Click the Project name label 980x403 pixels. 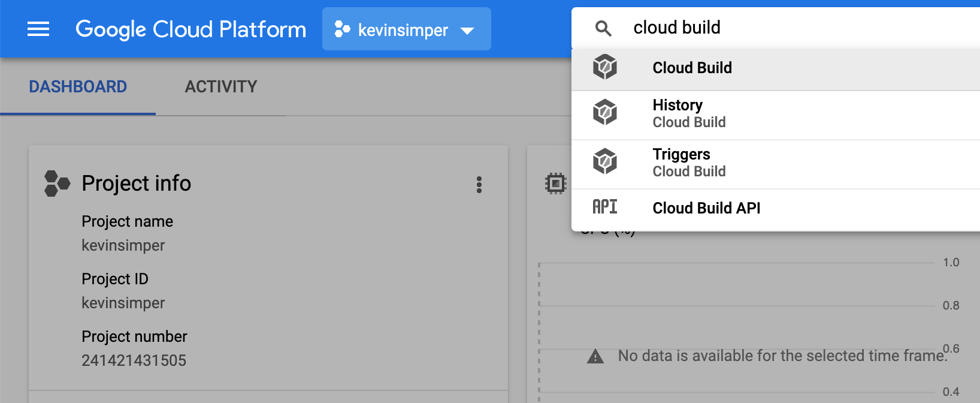[128, 222]
